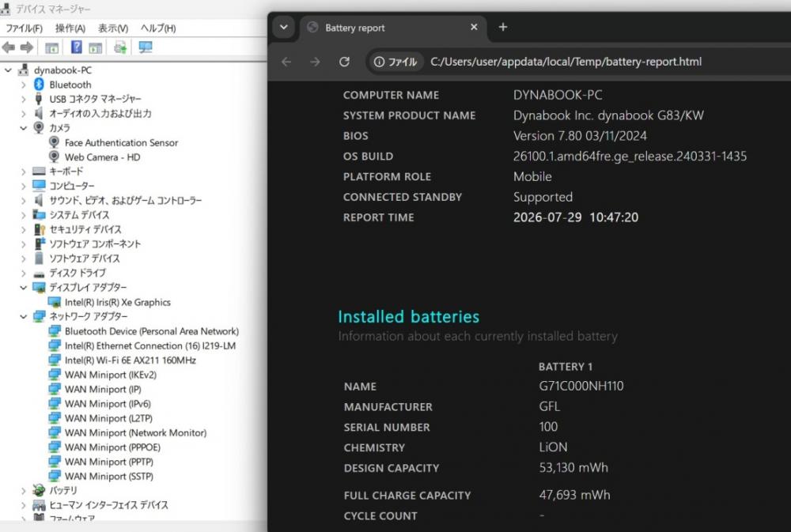
Task: Select the システム デバイス tree item
Action: click(79, 215)
